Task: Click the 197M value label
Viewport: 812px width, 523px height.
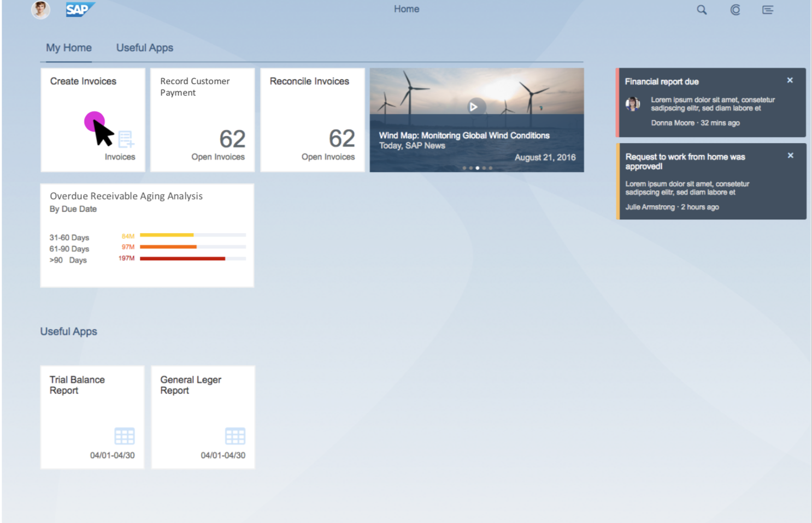Action: click(x=126, y=258)
